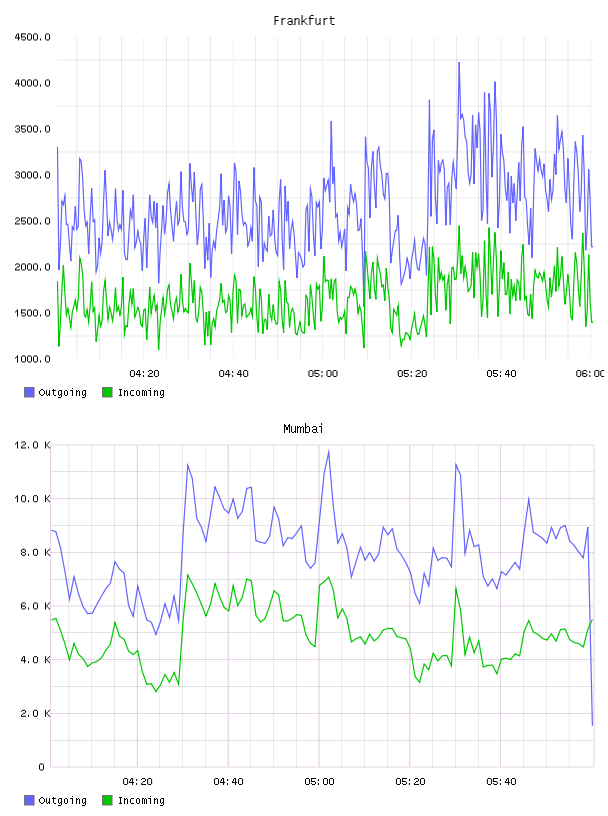
Task: Click the 2.0 K y-axis label in Mumbai chart
Action: click(x=35, y=713)
